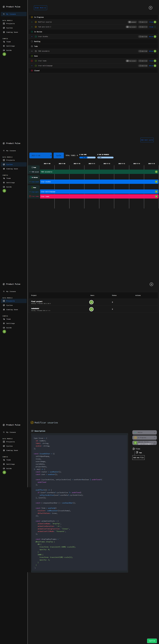Open Projects in the issues-list screen sidebar
The width and height of the screenshot is (159, 644).
[x=14, y=24]
